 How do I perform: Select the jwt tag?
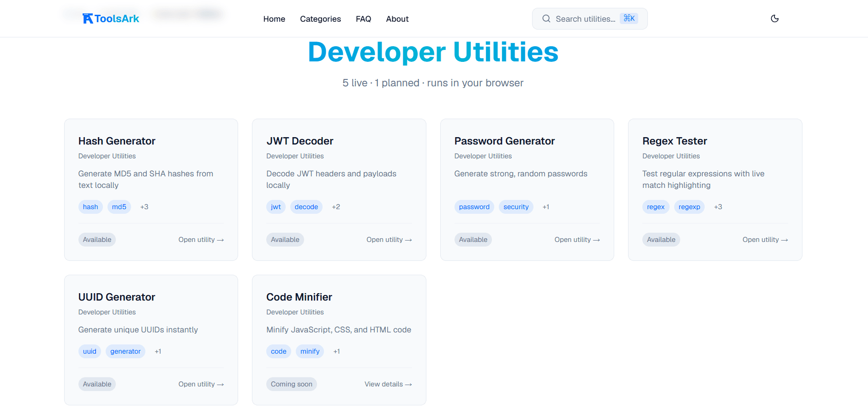[x=276, y=207]
